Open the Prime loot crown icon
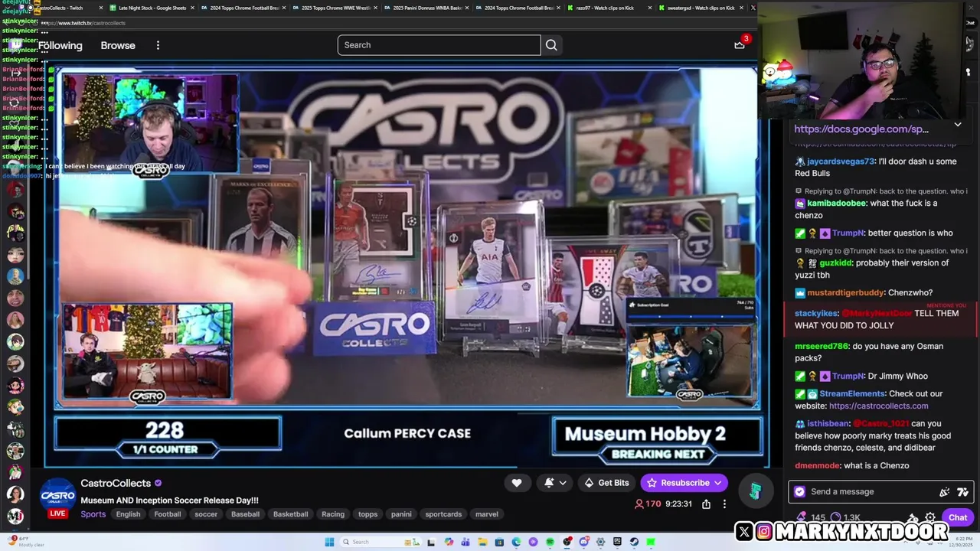The width and height of the screenshot is (980, 551). tap(740, 44)
